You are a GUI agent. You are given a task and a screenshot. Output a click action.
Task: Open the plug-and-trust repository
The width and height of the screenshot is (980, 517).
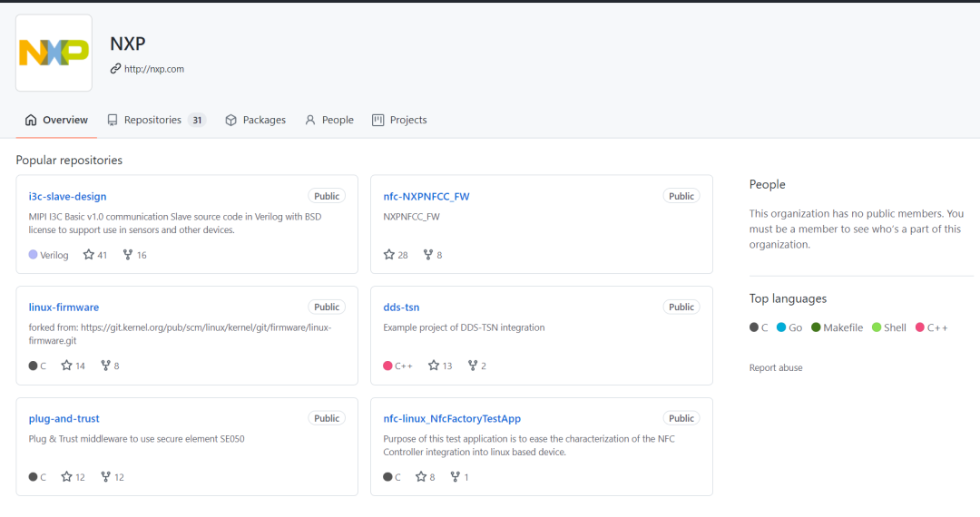tap(64, 418)
